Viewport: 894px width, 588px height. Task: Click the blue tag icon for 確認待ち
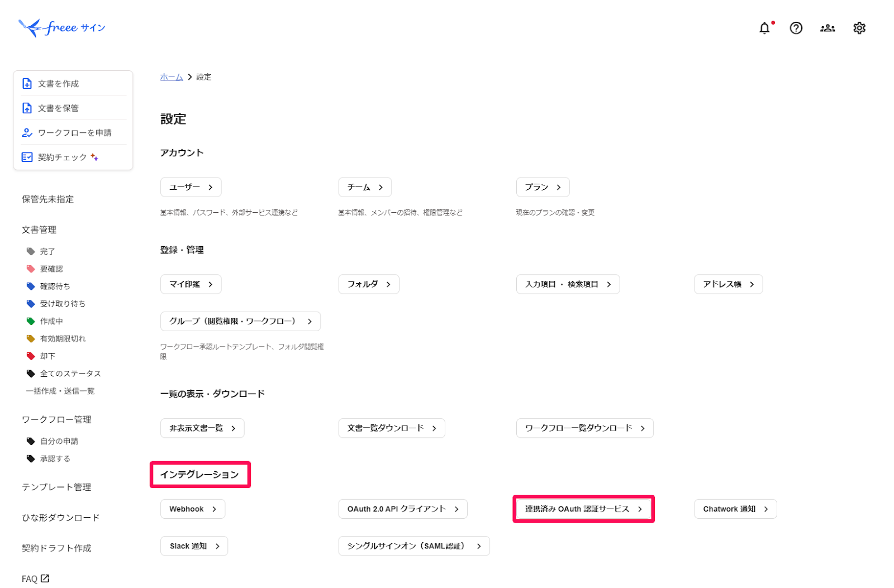pos(31,286)
